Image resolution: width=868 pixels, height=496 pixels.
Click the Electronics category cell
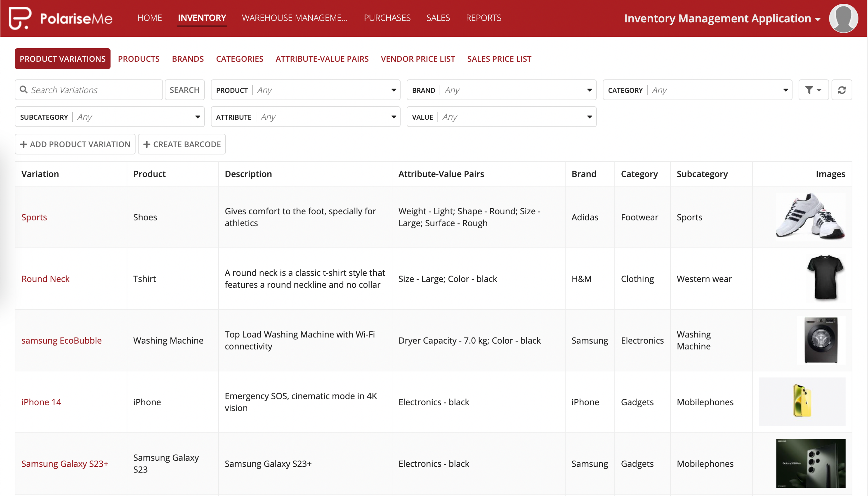point(642,340)
